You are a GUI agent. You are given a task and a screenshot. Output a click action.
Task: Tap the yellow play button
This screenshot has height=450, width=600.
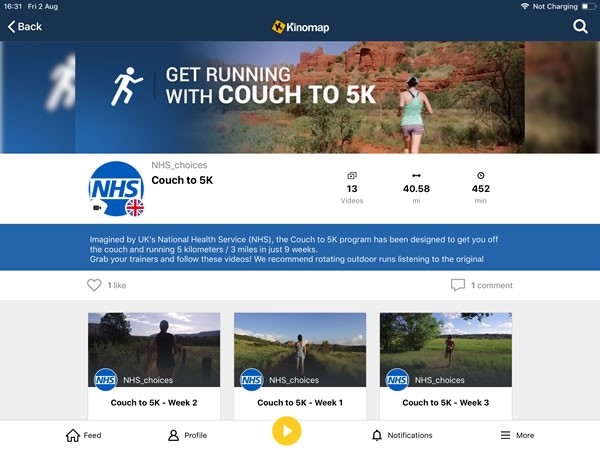(x=287, y=431)
